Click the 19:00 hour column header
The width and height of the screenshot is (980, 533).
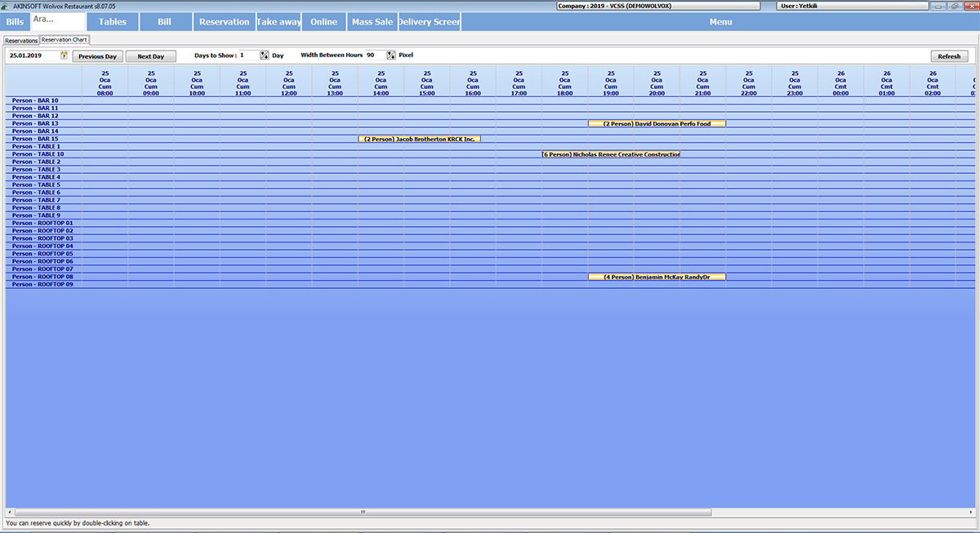[x=611, y=83]
